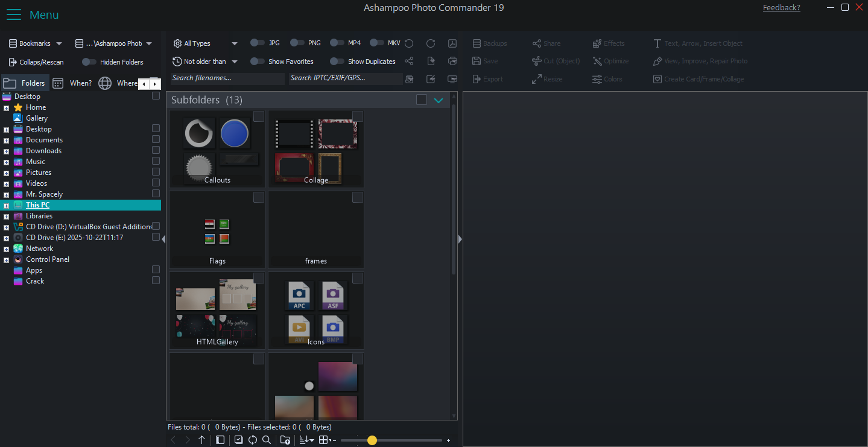Open the main Menu

coord(33,15)
